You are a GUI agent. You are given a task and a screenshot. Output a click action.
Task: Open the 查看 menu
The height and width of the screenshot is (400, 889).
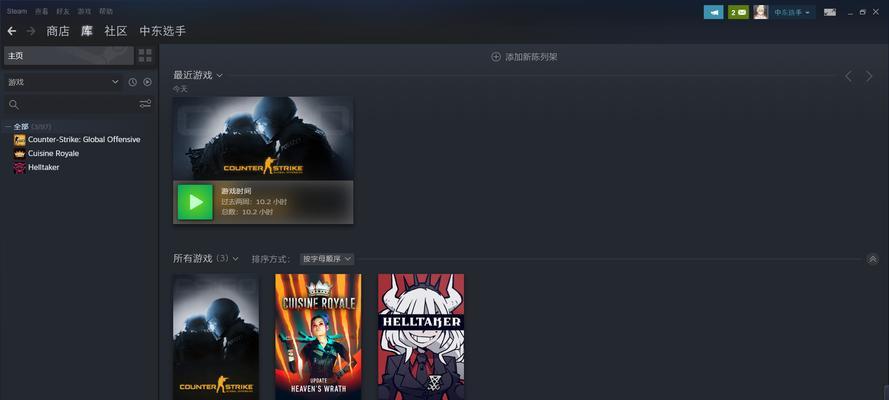point(41,11)
